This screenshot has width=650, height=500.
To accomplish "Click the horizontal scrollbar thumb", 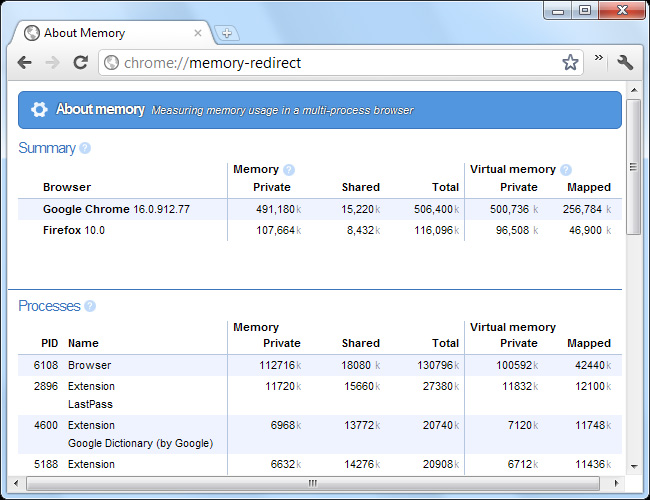I will click(x=313, y=483).
